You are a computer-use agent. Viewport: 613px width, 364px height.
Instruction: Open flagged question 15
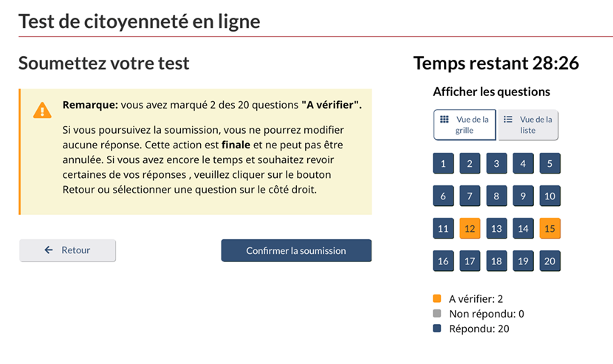point(549,229)
